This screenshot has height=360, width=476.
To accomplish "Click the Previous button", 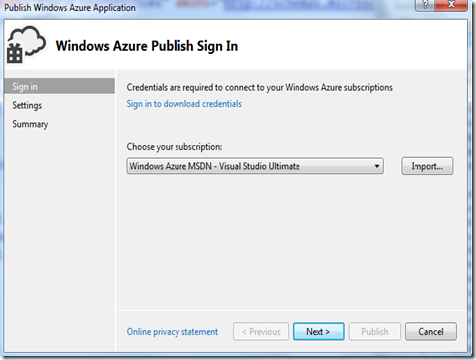I will pos(261,331).
